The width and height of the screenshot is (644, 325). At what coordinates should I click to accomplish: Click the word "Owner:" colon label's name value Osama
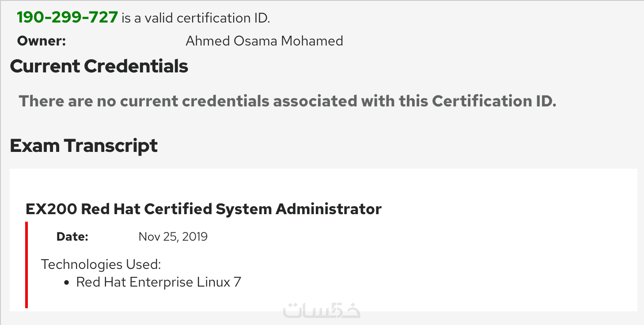click(x=256, y=41)
